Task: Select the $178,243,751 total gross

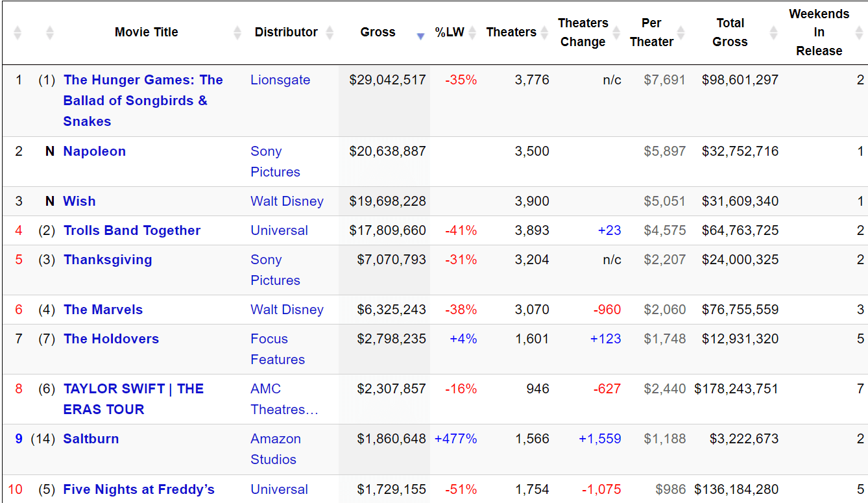Action: 736,389
